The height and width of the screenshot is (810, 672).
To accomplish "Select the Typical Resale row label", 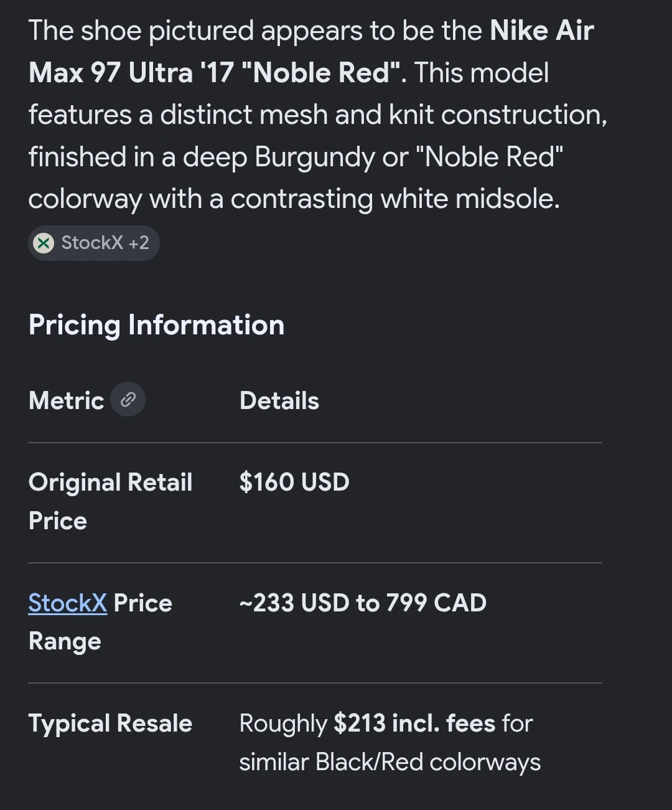I will pos(111,723).
